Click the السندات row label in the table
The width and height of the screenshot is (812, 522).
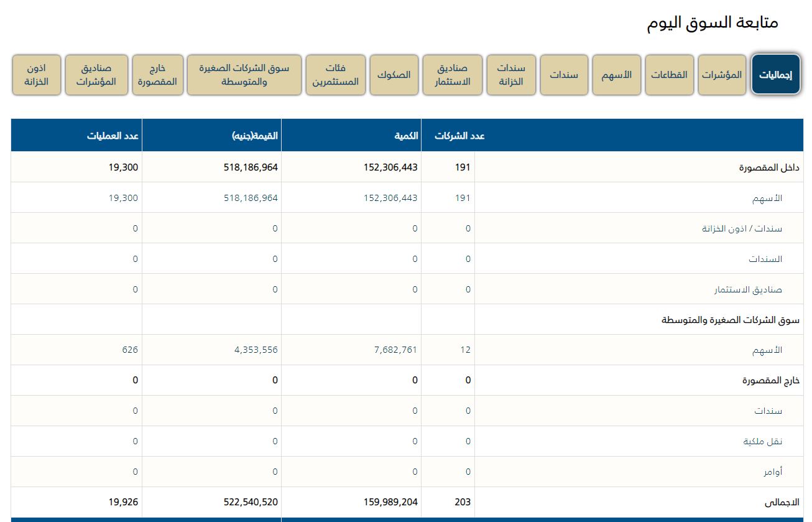(765, 259)
